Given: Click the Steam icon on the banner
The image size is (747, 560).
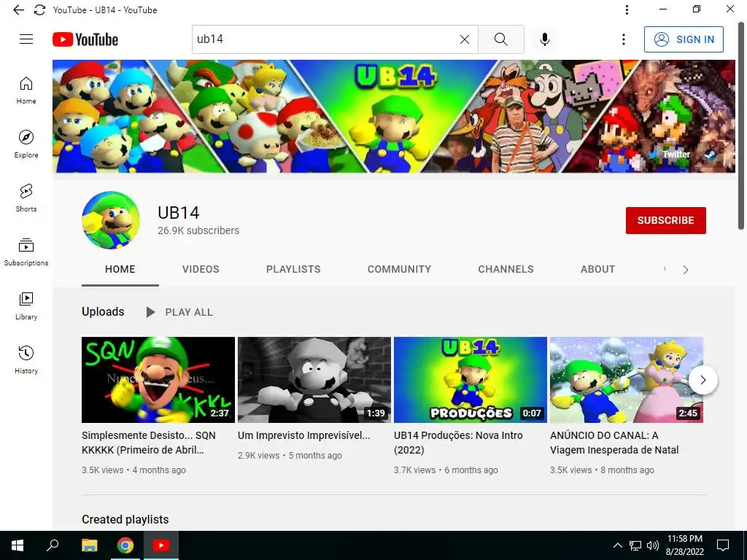Looking at the screenshot, I should pyautogui.click(x=710, y=155).
